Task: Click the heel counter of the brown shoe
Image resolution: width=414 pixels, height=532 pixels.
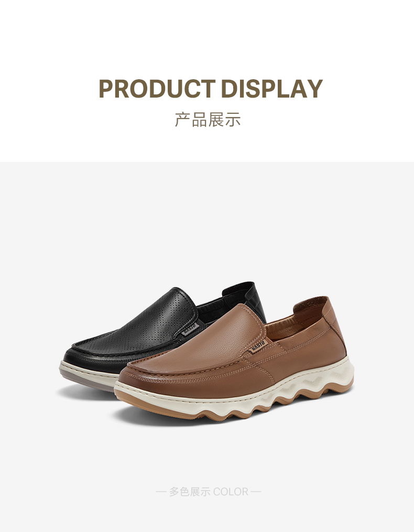Action: pyautogui.click(x=334, y=326)
